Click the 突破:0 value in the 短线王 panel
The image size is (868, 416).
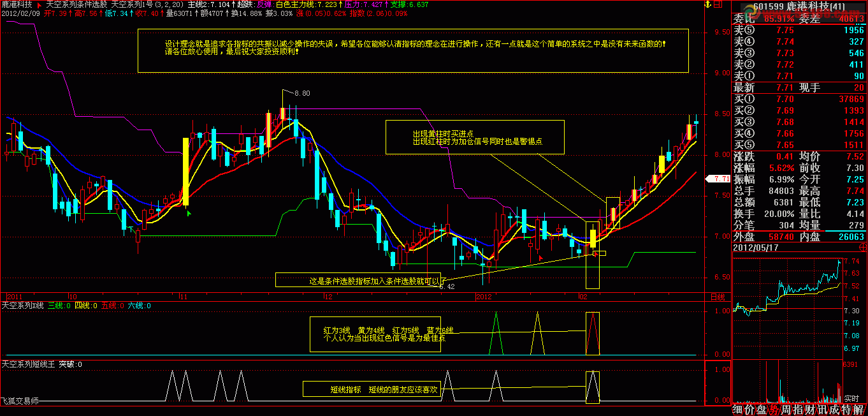tap(71, 364)
